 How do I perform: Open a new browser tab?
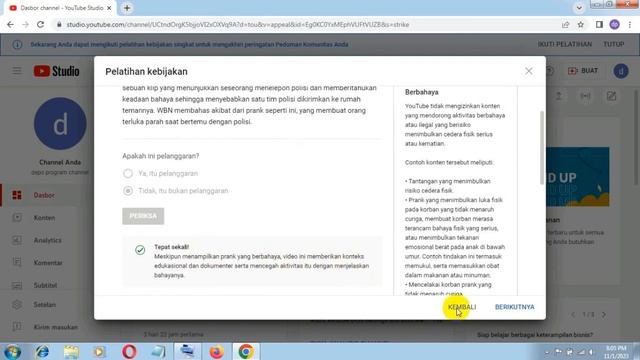pos(127,8)
